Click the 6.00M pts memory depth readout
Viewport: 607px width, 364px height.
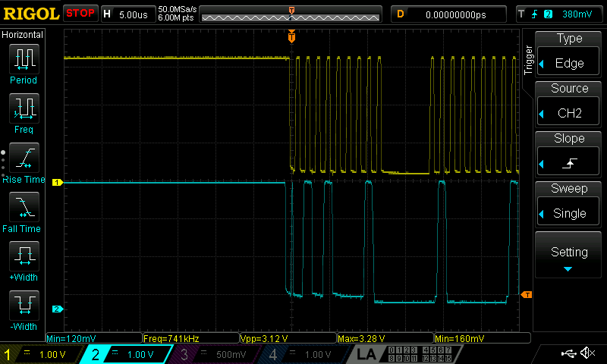pyautogui.click(x=176, y=17)
